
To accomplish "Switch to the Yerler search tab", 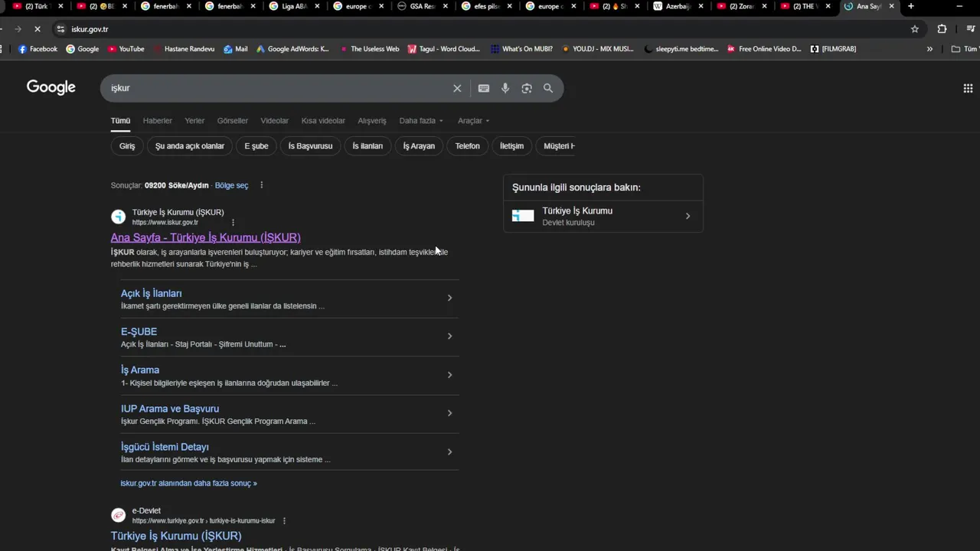I will click(194, 121).
